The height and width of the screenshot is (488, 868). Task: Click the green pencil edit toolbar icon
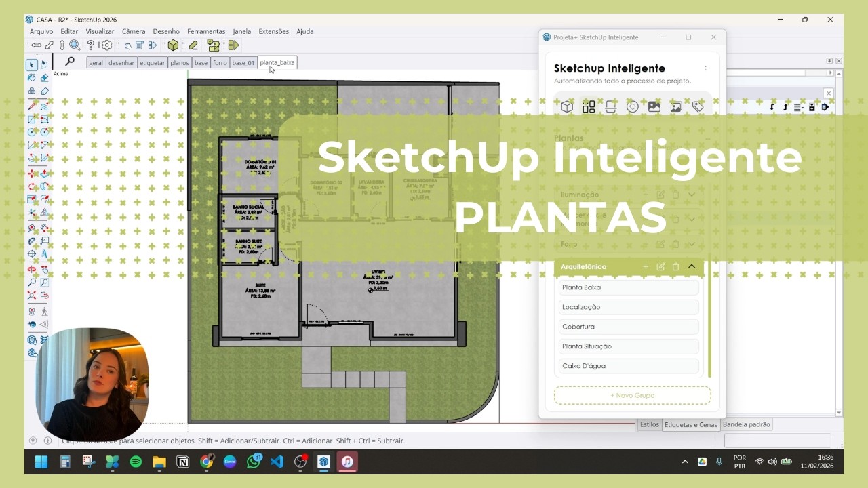click(x=193, y=45)
